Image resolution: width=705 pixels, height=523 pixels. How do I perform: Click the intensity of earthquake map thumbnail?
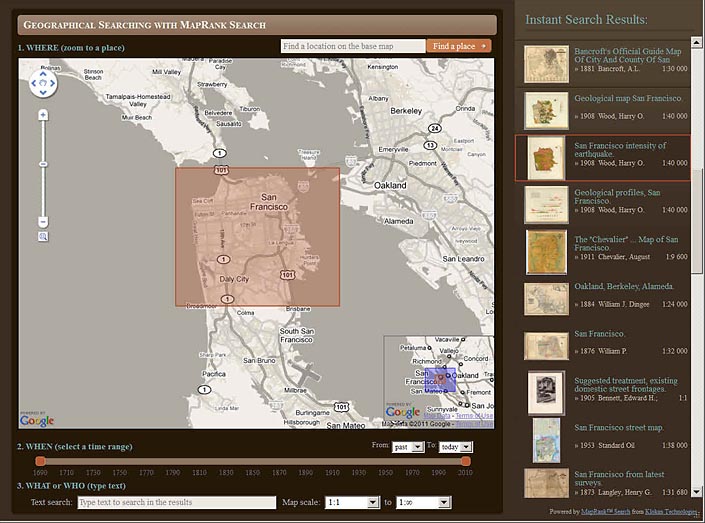(546, 159)
